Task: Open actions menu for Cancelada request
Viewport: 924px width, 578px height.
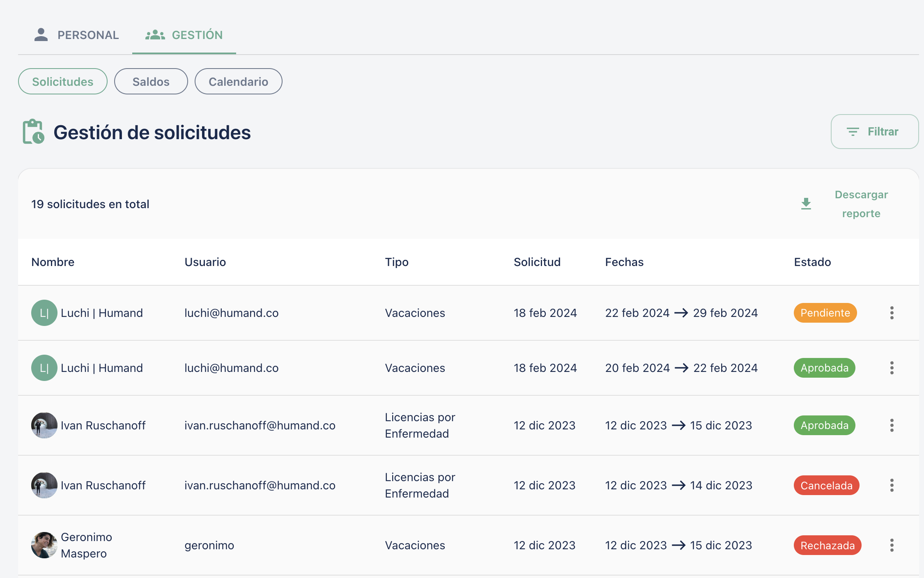Action: coord(892,485)
